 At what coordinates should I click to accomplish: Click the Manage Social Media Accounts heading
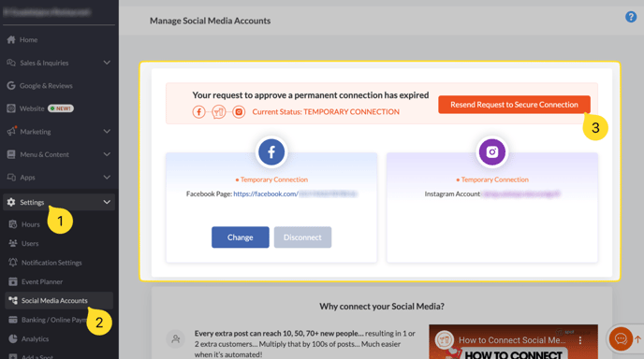coord(210,21)
